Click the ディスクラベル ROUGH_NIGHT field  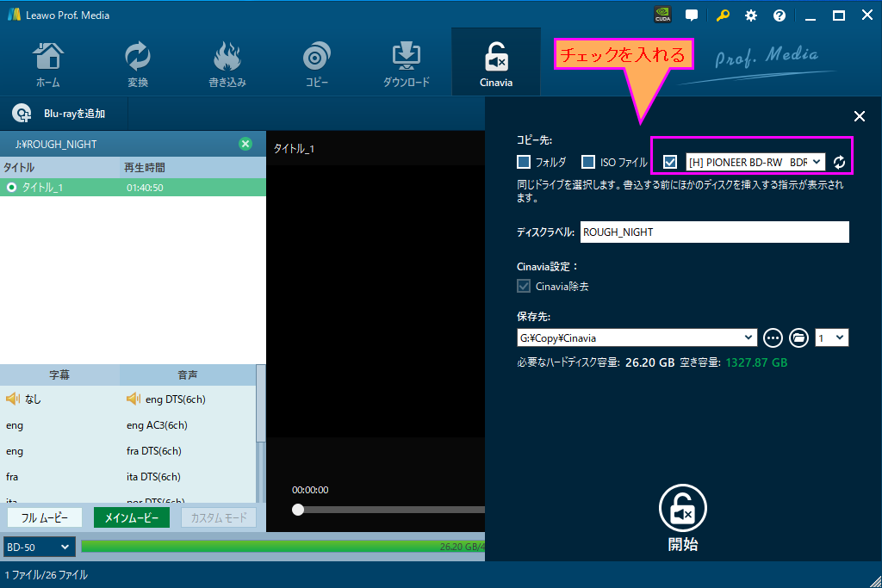tap(714, 232)
